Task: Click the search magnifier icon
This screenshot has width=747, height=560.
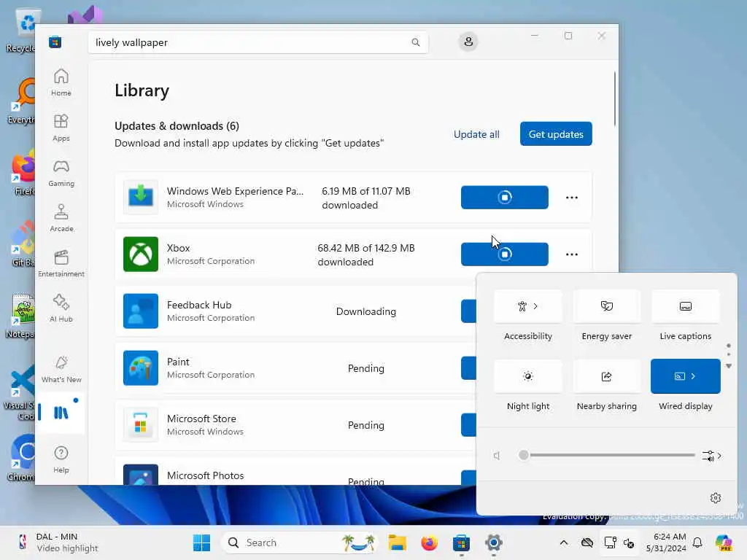Action: click(415, 42)
